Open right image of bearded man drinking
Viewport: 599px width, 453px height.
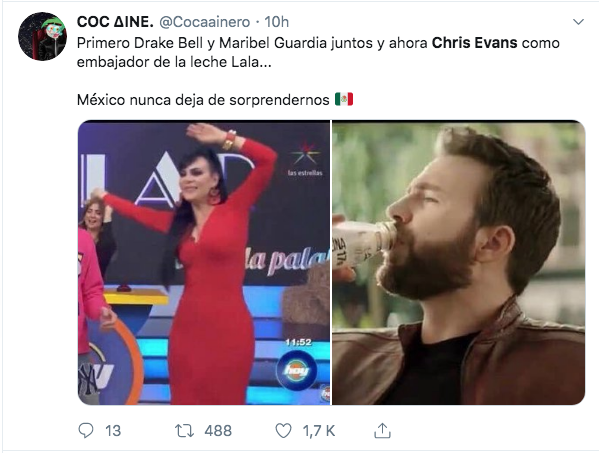(458, 262)
